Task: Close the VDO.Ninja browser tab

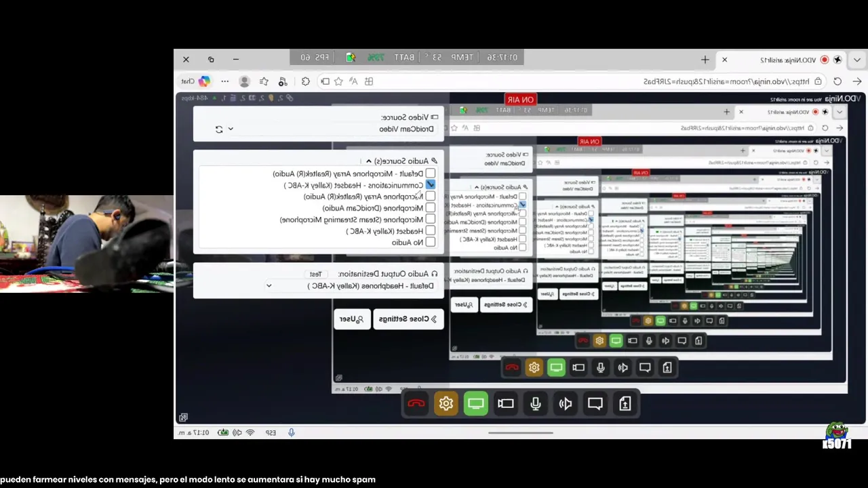Action: pyautogui.click(x=724, y=60)
